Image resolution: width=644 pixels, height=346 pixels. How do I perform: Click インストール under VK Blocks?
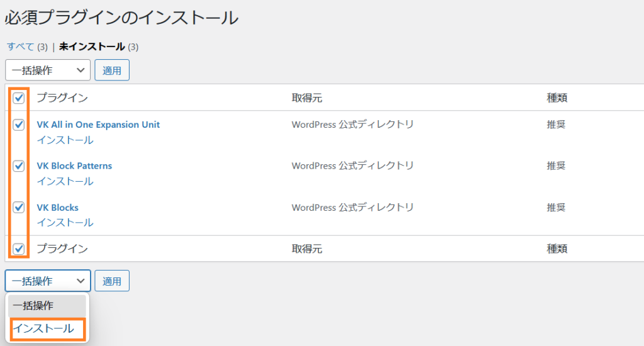pos(65,222)
